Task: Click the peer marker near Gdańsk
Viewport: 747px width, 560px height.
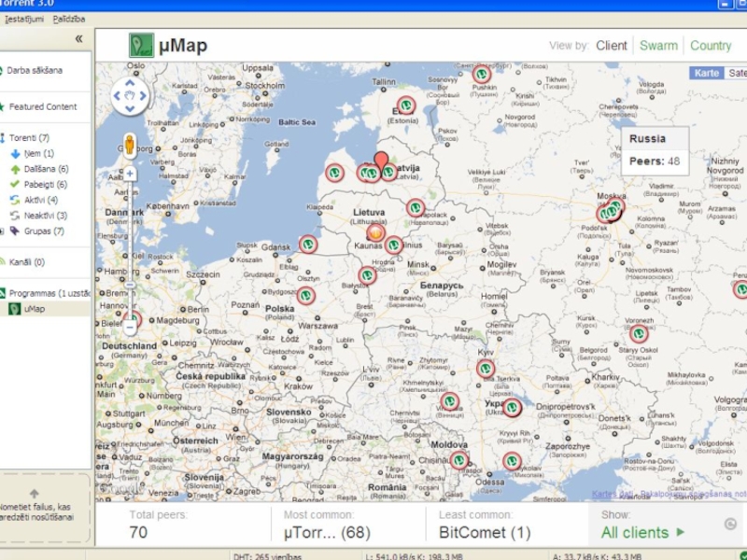Action: (x=308, y=245)
